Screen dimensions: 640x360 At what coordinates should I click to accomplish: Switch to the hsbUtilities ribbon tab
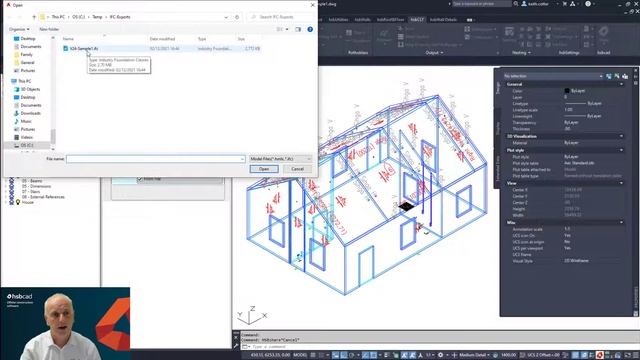pos(338,20)
